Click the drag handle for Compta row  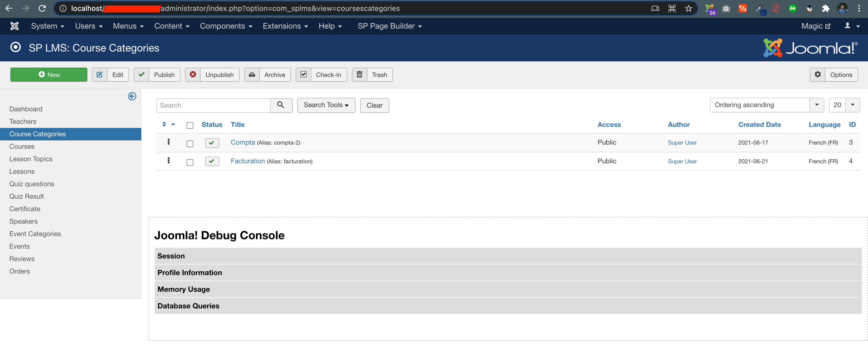(168, 142)
